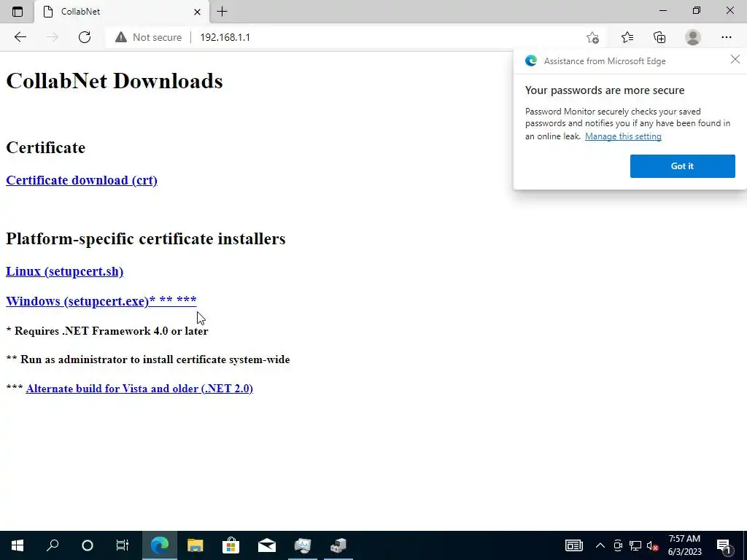This screenshot has height=560, width=747.
Task: Switch to Microsoft Edge taskbar icon
Action: coord(160,545)
